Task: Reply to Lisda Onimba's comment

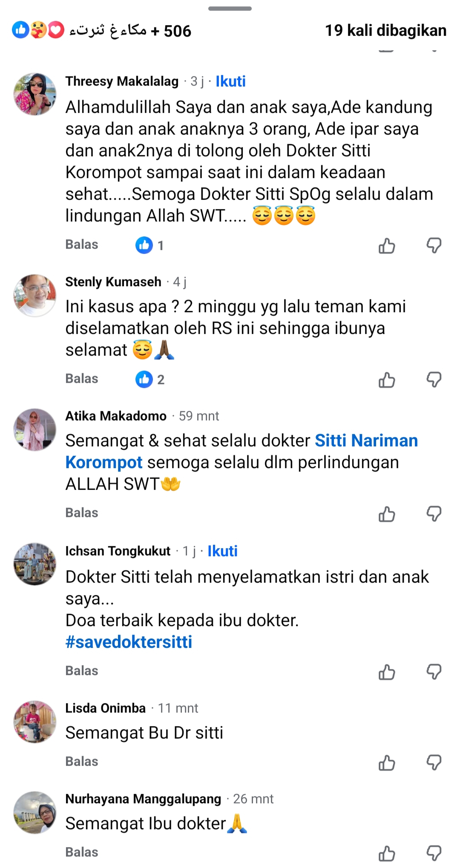Action: [x=82, y=762]
